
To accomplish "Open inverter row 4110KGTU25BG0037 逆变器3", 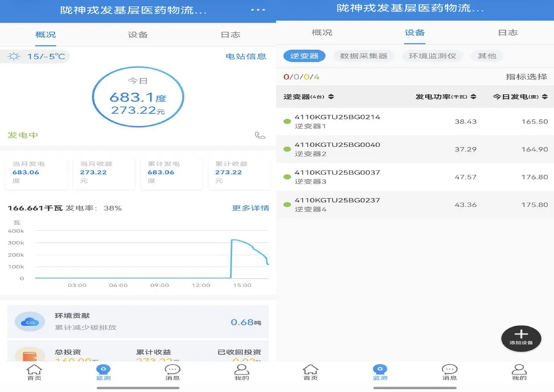I will 415,177.
